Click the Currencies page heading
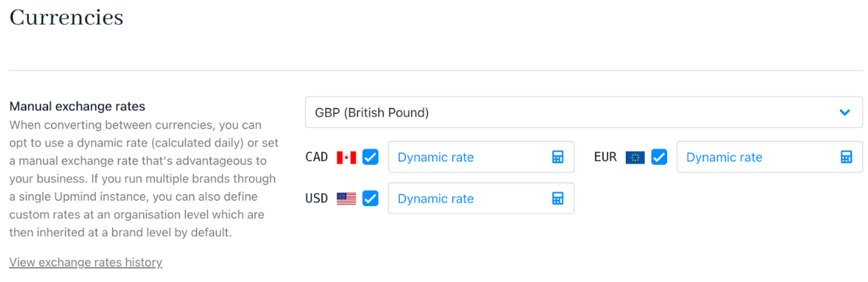 click(67, 17)
